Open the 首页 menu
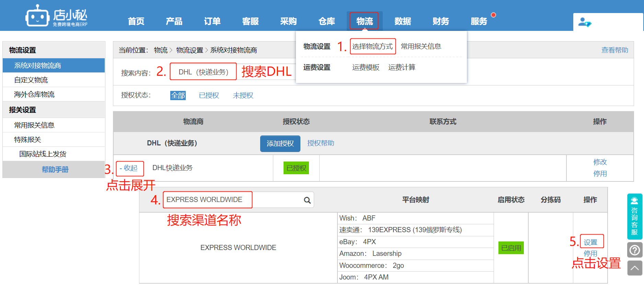The image size is (644, 285). pos(136,21)
